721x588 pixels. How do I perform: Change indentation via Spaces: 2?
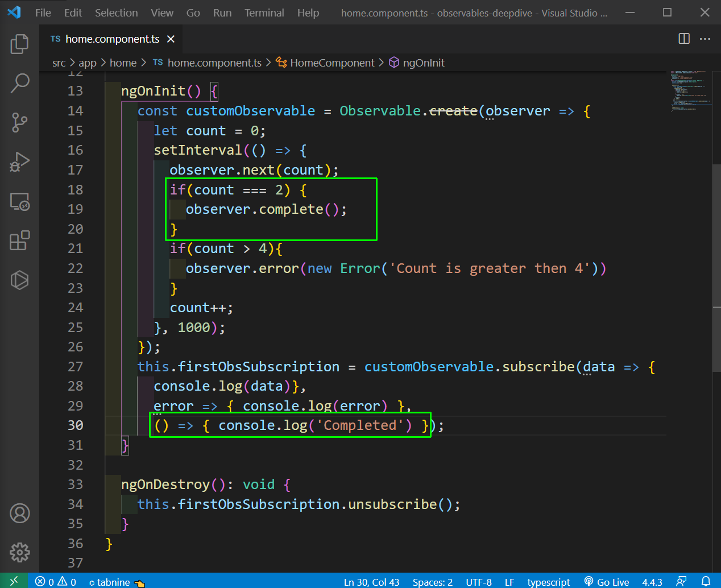[x=433, y=582]
